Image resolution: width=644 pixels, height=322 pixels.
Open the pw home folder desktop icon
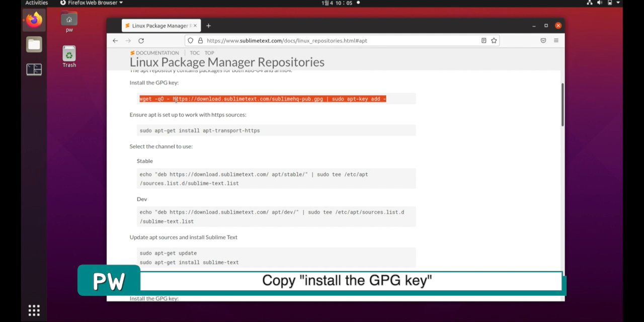(69, 22)
